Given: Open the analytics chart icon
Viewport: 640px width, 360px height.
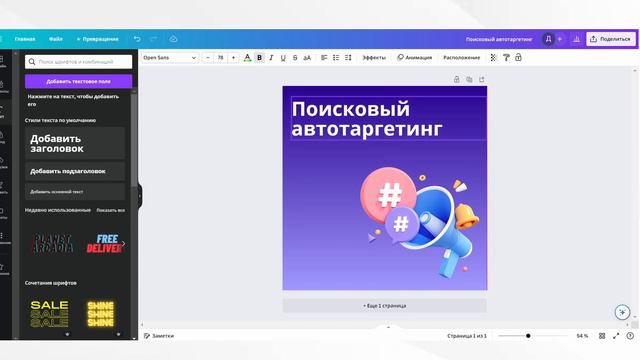Looking at the screenshot, I should click(x=576, y=39).
